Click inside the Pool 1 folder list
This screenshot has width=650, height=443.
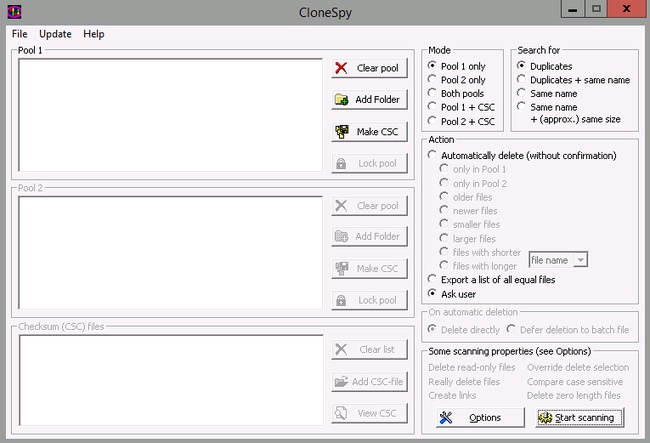click(169, 113)
